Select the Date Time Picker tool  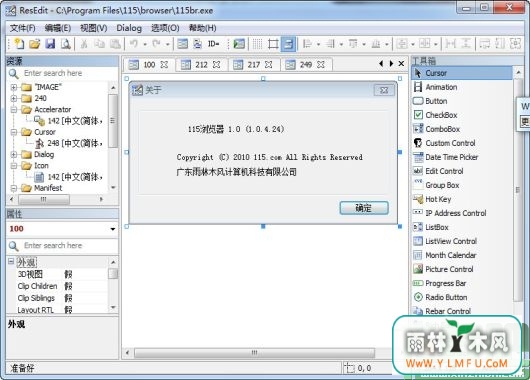462,157
